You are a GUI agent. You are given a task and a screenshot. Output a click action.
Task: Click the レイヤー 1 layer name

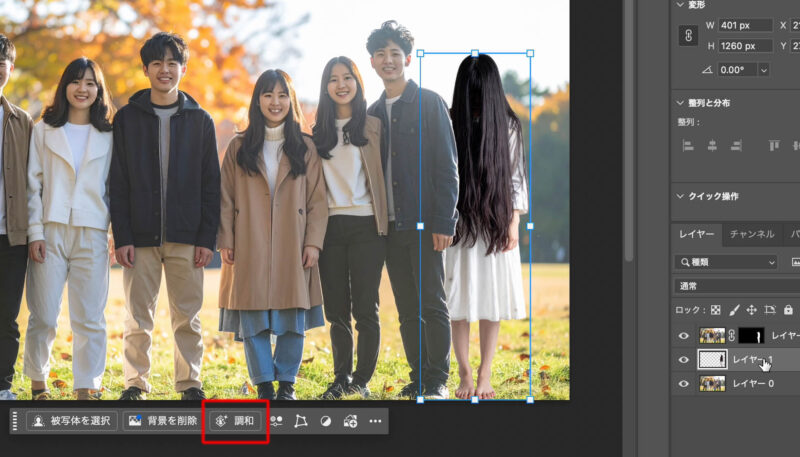tap(752, 360)
